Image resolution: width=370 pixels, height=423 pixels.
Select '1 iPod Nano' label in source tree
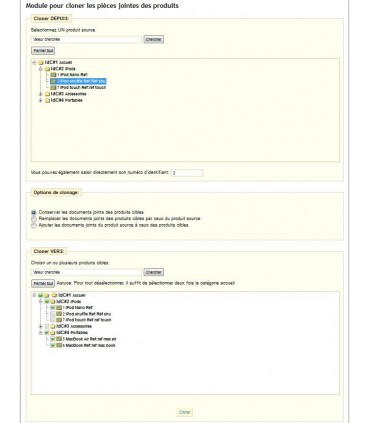[x=72, y=75]
